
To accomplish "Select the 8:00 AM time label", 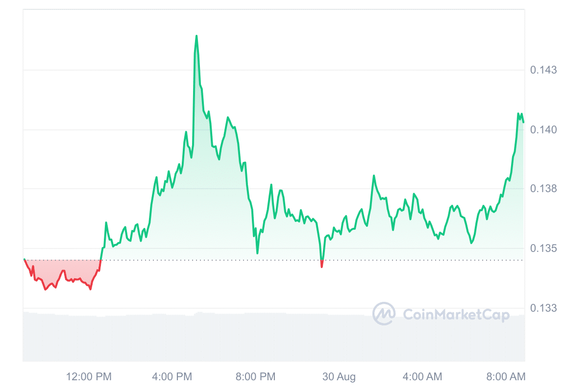I will coord(505,377).
